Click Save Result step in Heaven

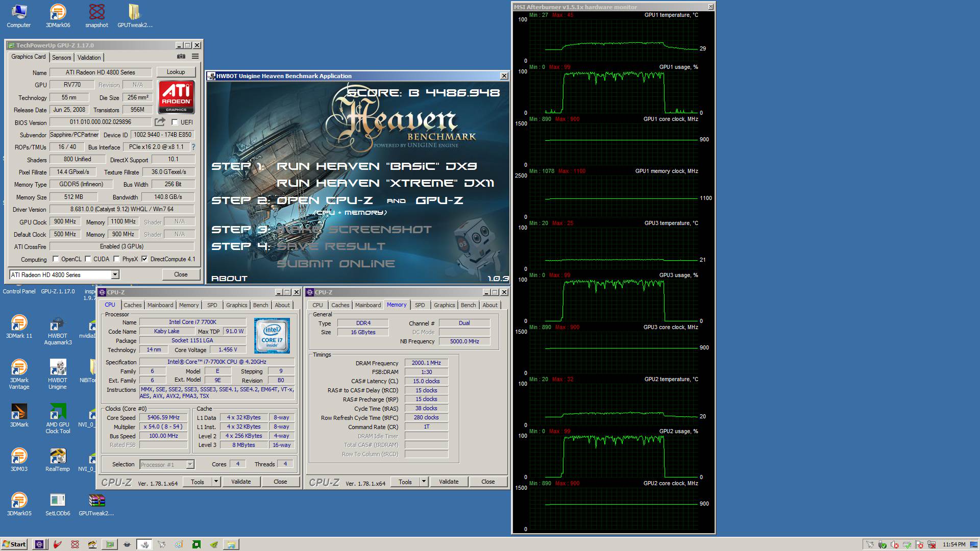(331, 246)
